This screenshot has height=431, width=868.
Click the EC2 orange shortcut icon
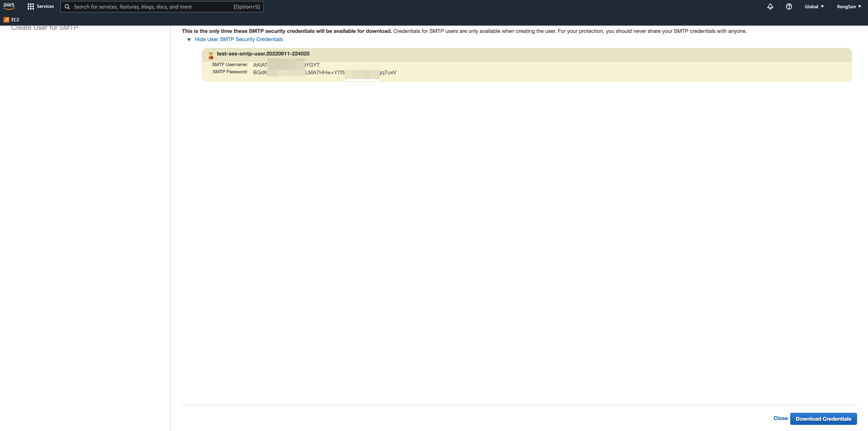[6, 20]
